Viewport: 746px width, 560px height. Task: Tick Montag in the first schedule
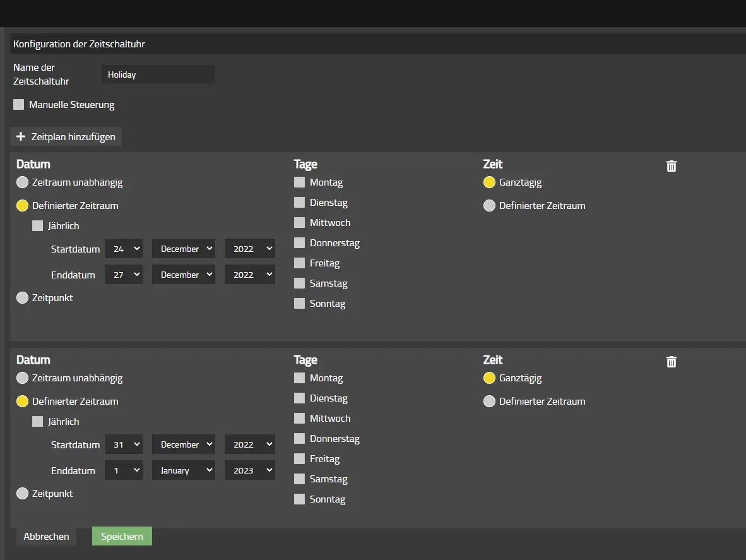pyautogui.click(x=299, y=182)
